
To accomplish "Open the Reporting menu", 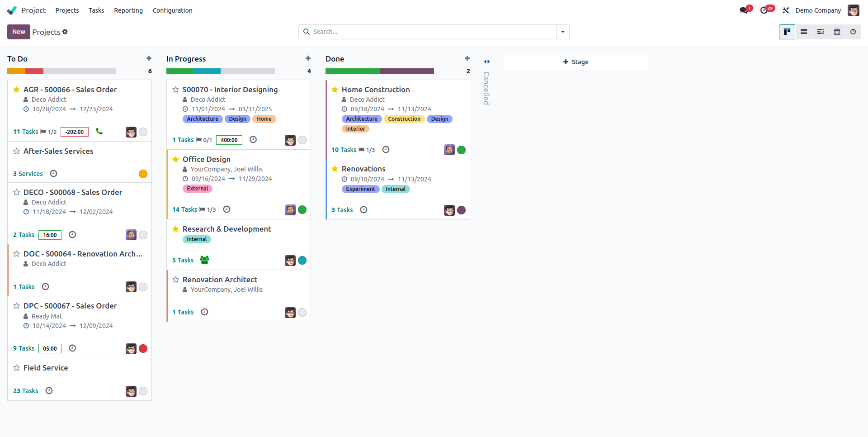I will pyautogui.click(x=128, y=10).
